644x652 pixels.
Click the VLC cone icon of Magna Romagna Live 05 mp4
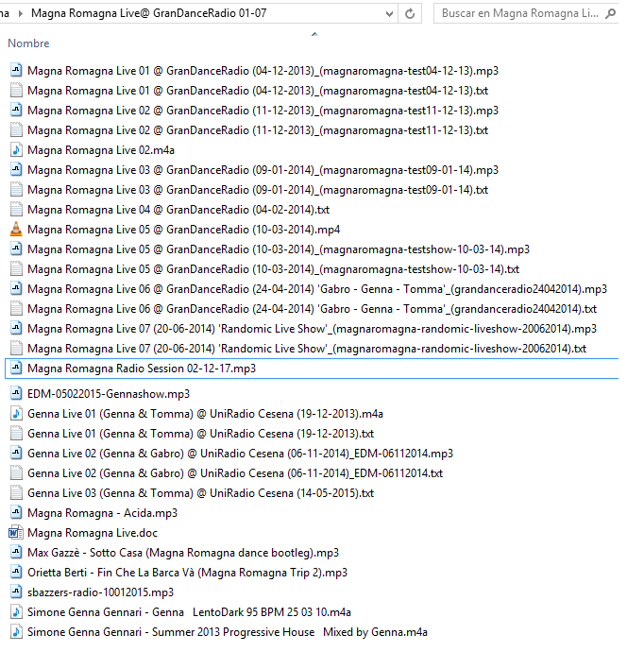click(16, 229)
